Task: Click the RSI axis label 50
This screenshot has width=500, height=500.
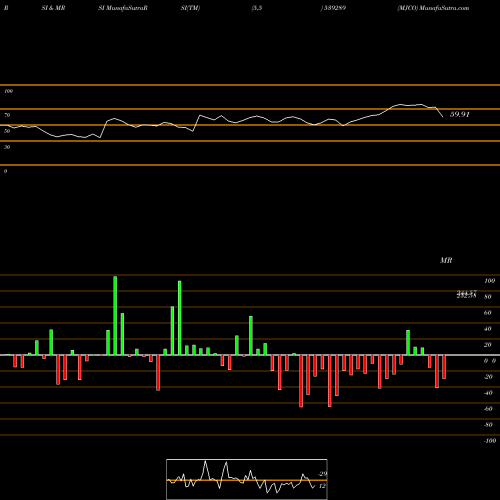Action: click(7, 131)
